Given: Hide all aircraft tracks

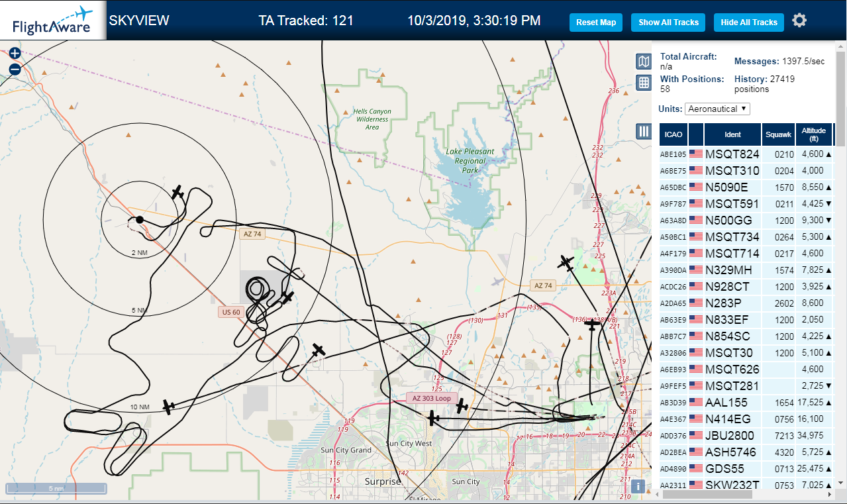Looking at the screenshot, I should coord(749,22).
